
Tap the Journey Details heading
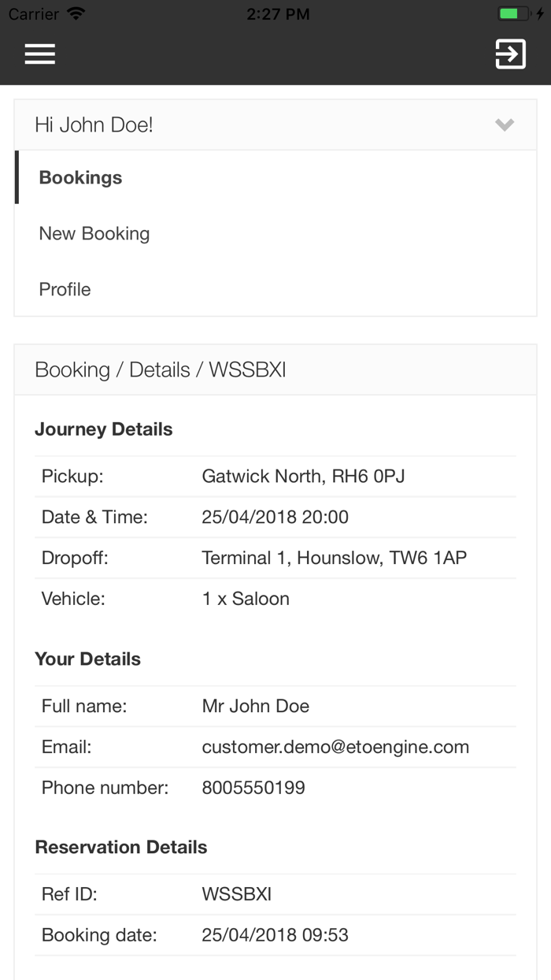pyautogui.click(x=104, y=429)
